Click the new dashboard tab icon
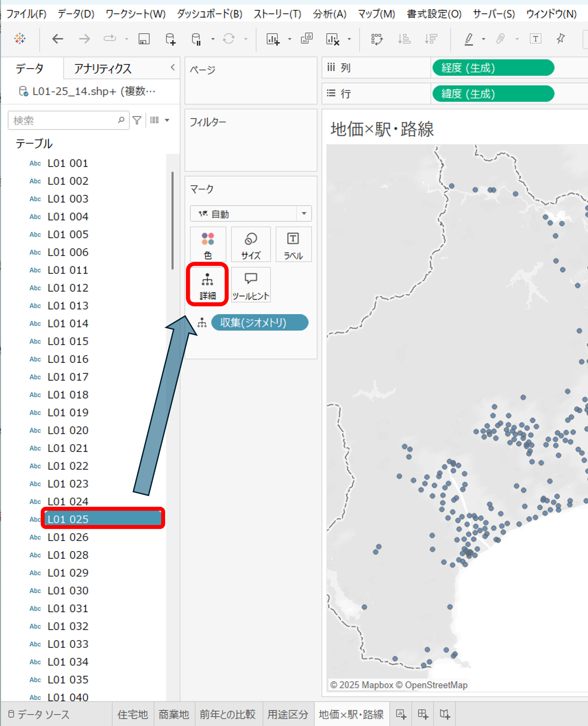Screen dimensions: 588x726 (x=423, y=714)
